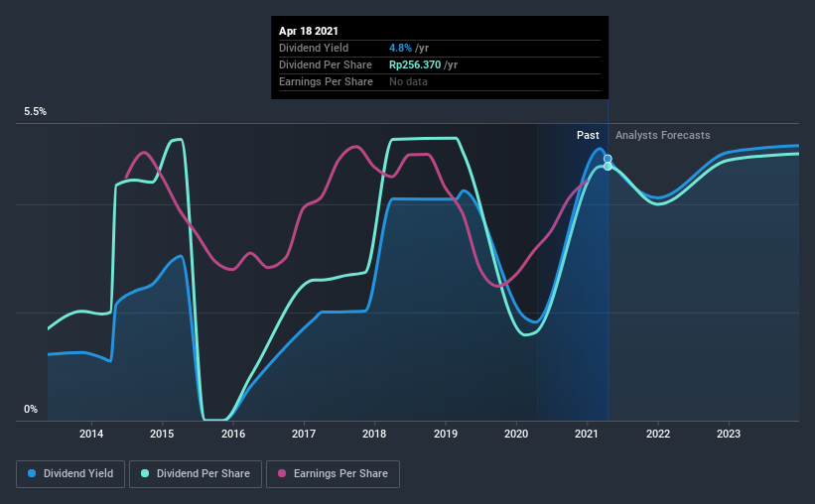Viewport: 815px width, 504px height.
Task: Click the 2014 x-axis label
Action: 91,434
